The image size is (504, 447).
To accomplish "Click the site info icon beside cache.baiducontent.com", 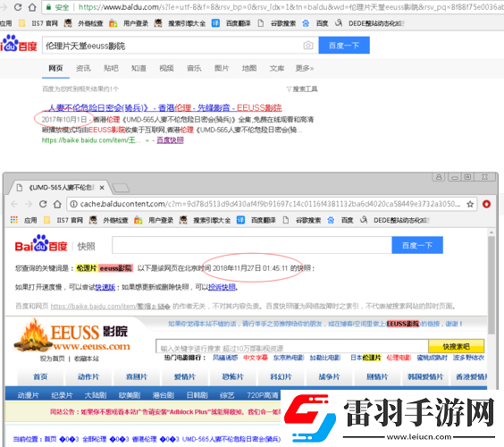I will 73,204.
